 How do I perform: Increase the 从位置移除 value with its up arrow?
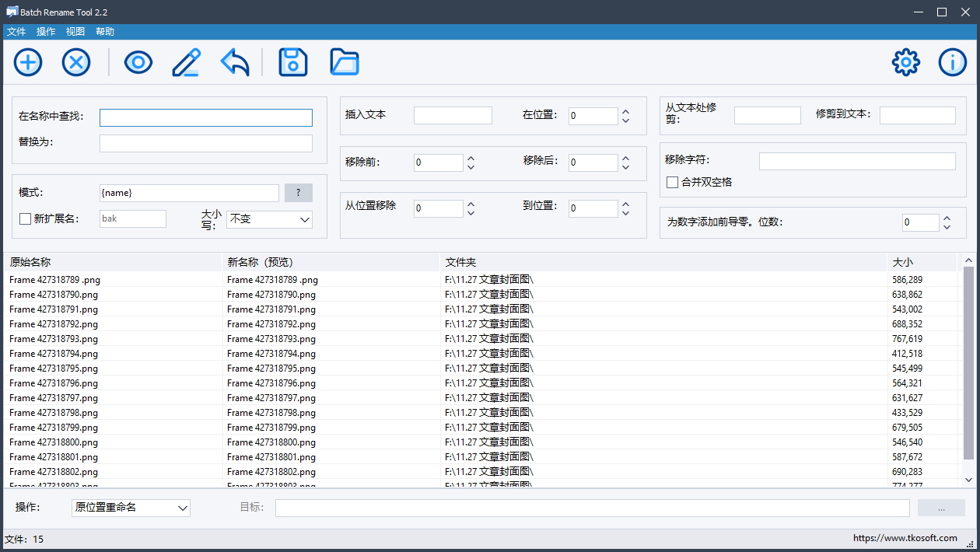471,204
